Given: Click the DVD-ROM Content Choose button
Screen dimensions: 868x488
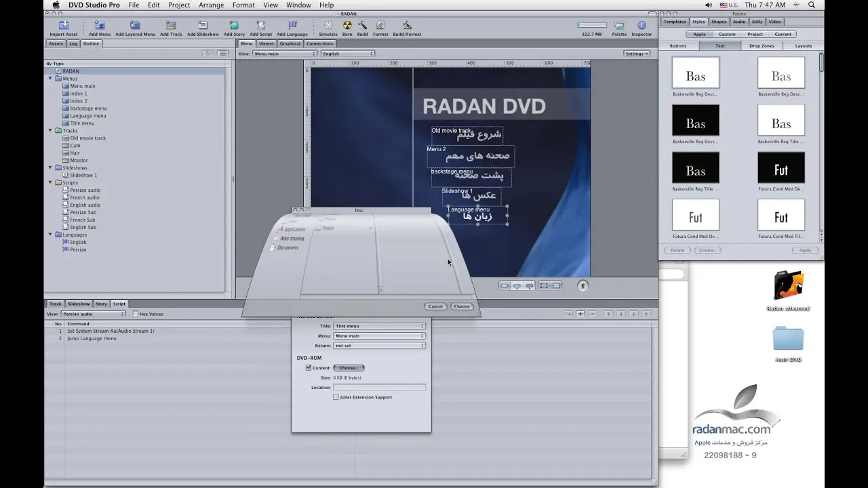Looking at the screenshot, I should point(349,367).
